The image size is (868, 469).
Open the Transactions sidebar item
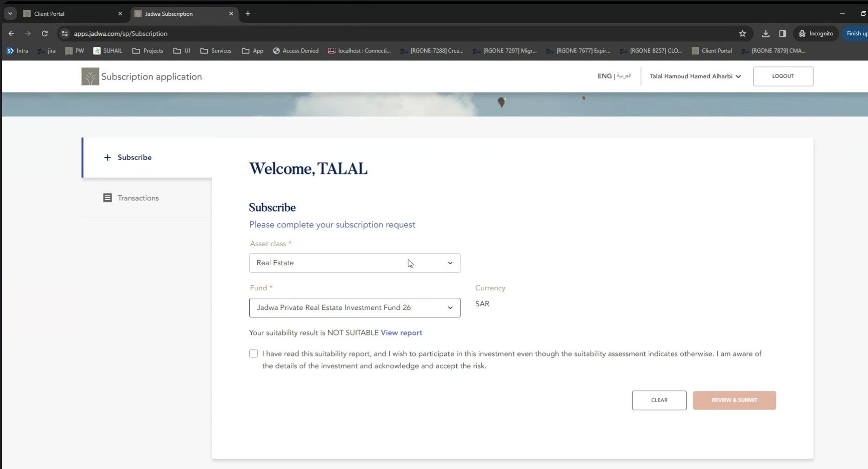click(x=138, y=198)
